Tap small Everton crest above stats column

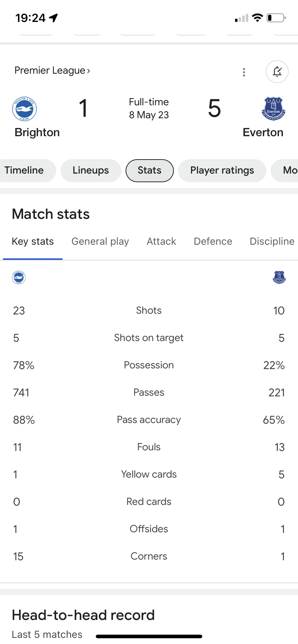pos(279,277)
